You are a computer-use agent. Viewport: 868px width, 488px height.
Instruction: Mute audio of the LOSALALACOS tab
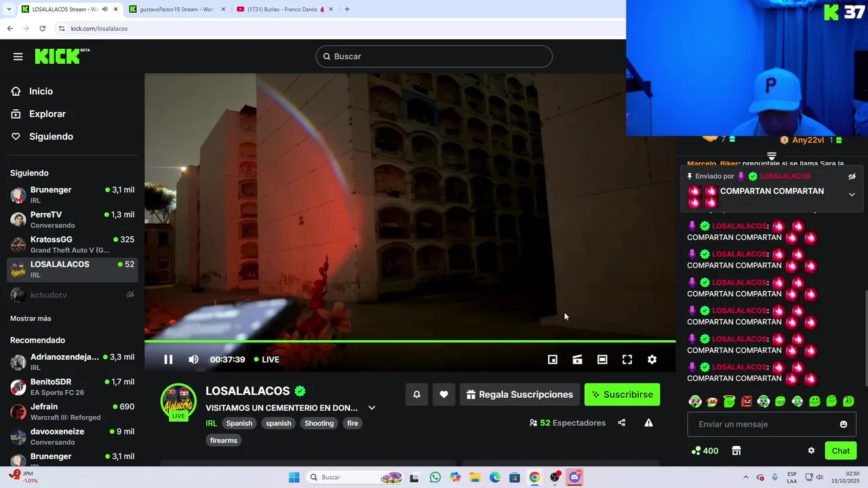[104, 9]
